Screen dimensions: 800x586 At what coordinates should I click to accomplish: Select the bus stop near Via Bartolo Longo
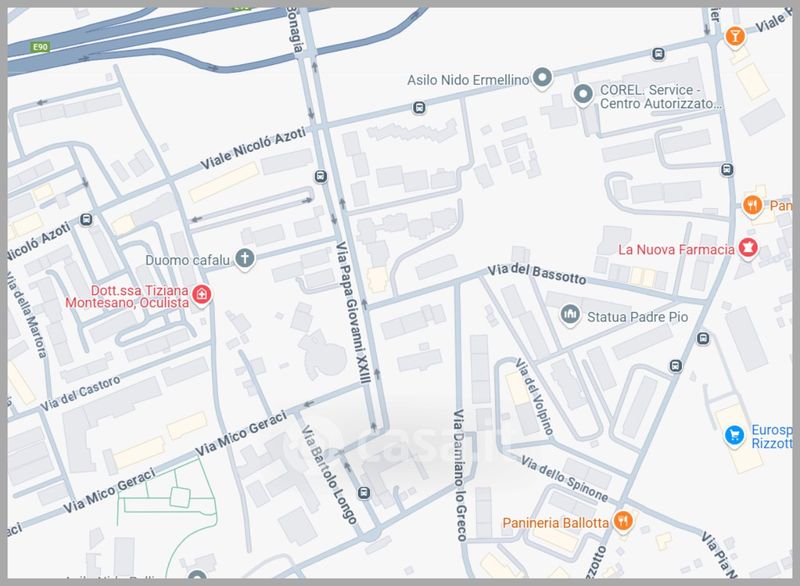[x=364, y=493]
